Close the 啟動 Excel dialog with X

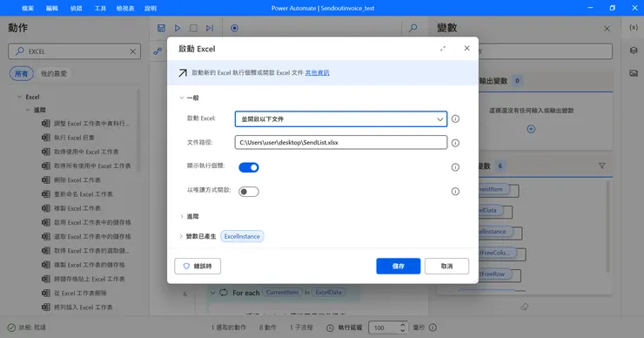[x=466, y=48]
